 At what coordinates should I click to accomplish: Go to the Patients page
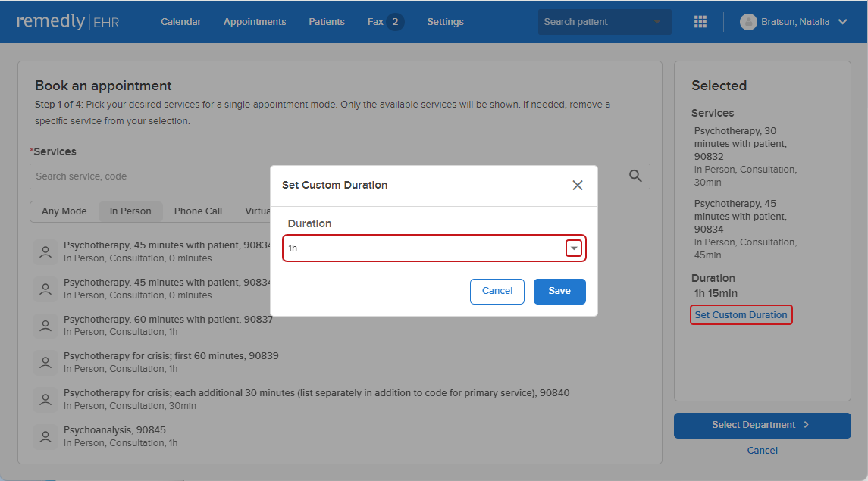point(327,22)
